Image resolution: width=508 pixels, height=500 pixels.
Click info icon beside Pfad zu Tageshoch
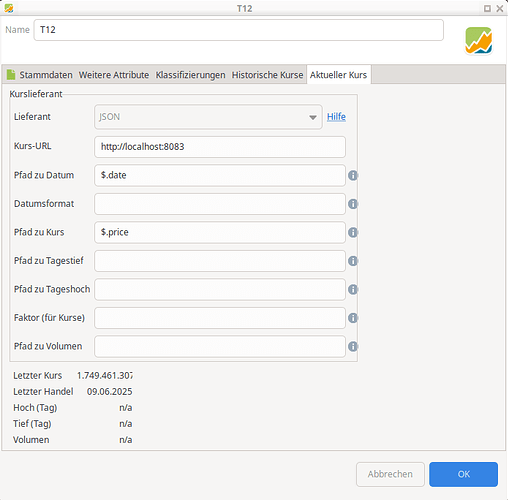pos(353,289)
